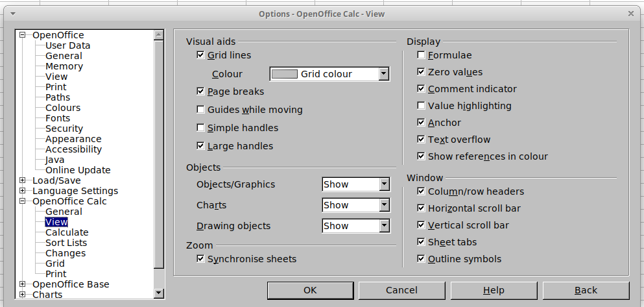Close the Options dialog window
The image size is (644, 307).
pos(631,14)
